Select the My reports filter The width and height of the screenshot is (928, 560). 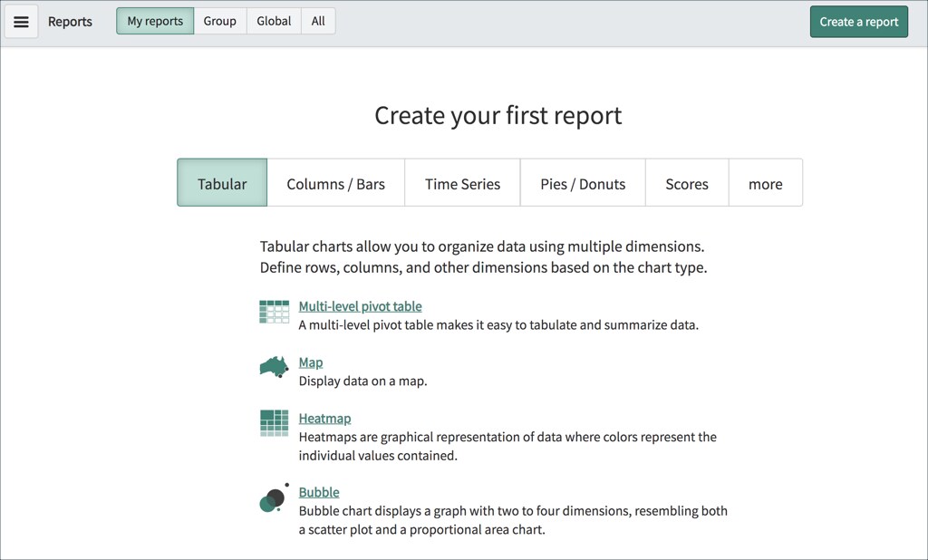154,21
